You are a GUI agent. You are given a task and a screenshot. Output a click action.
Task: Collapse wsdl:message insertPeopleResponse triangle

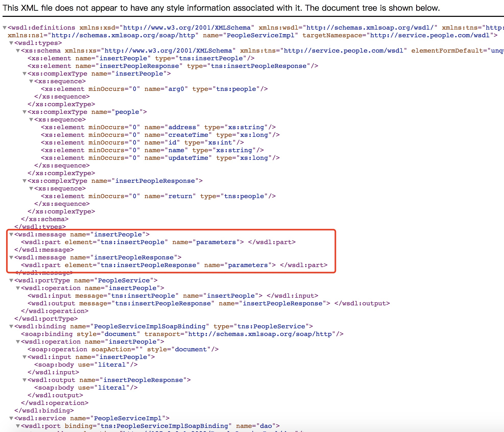(x=11, y=257)
